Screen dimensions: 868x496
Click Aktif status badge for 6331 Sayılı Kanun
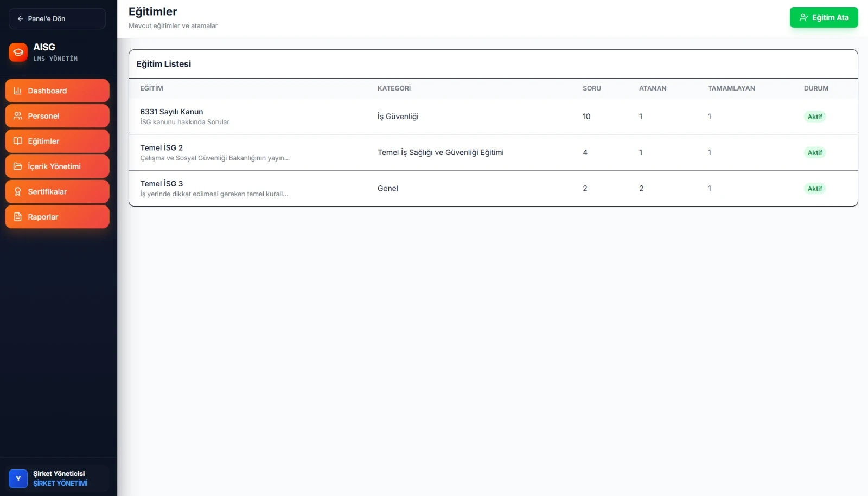point(814,117)
